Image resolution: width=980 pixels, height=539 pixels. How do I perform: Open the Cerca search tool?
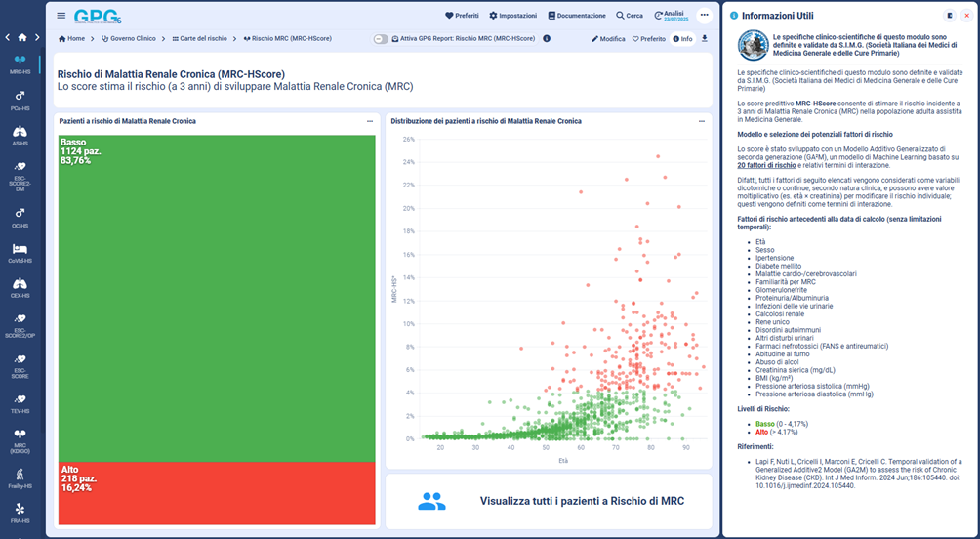[x=630, y=16]
